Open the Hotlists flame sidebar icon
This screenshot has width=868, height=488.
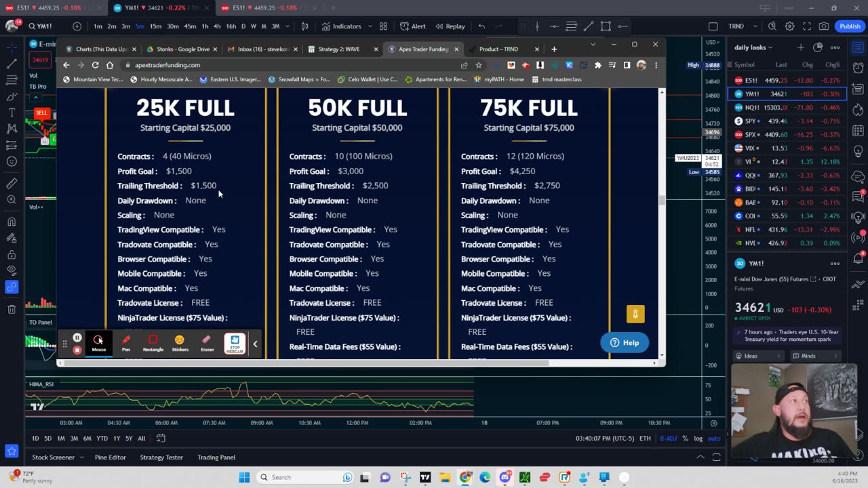(857, 109)
